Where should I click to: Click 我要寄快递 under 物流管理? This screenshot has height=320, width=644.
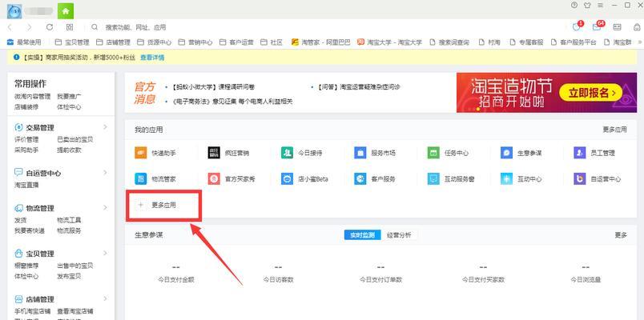30,230
